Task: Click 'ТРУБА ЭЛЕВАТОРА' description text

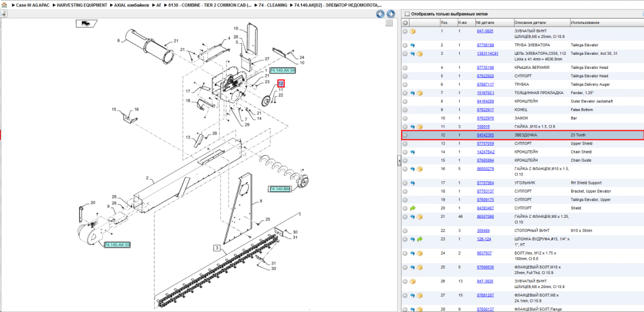Action: tap(532, 45)
